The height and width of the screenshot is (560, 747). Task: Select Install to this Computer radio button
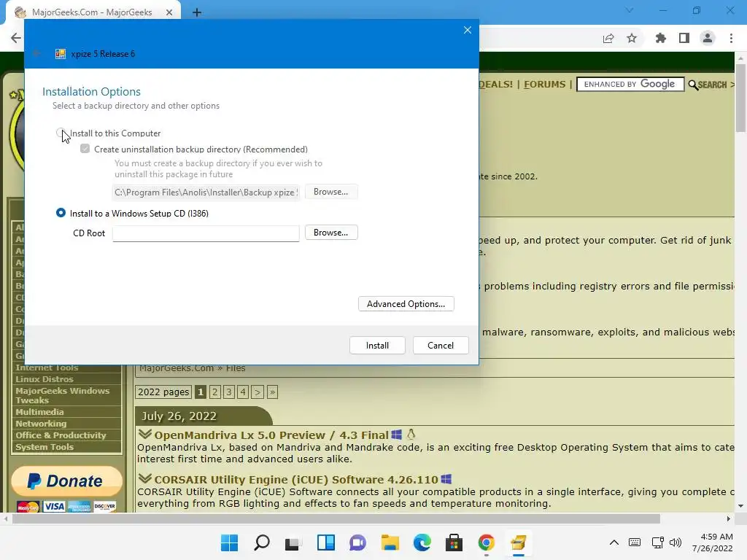point(61,133)
